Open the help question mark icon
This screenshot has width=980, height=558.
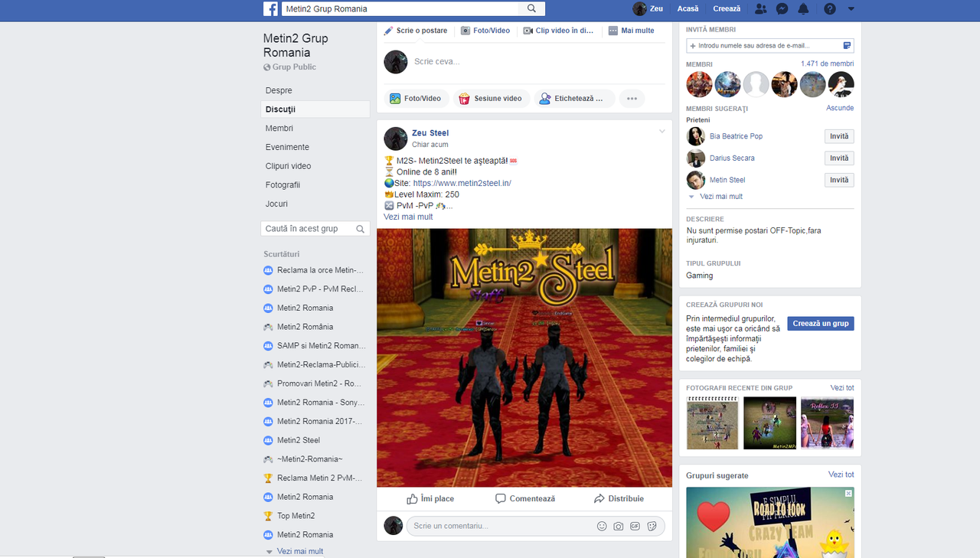(x=830, y=9)
